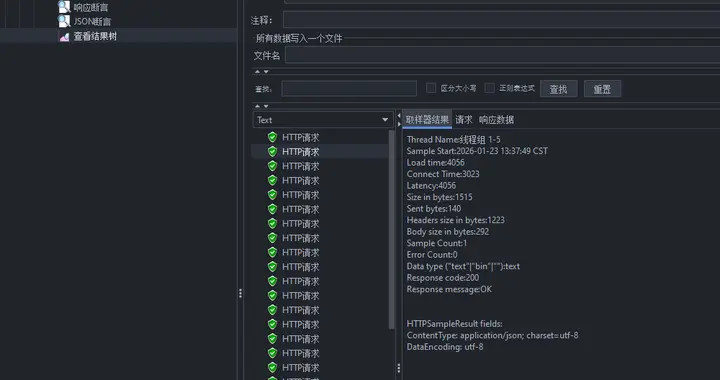720x380 pixels.
Task: Click collapse arrows between 查找 row and Text dropdown
Action: point(262,106)
